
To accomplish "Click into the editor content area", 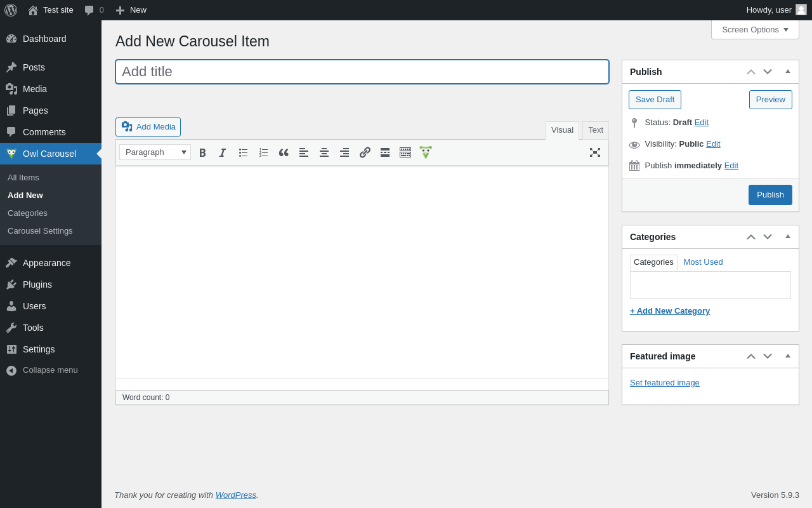I will (362, 272).
